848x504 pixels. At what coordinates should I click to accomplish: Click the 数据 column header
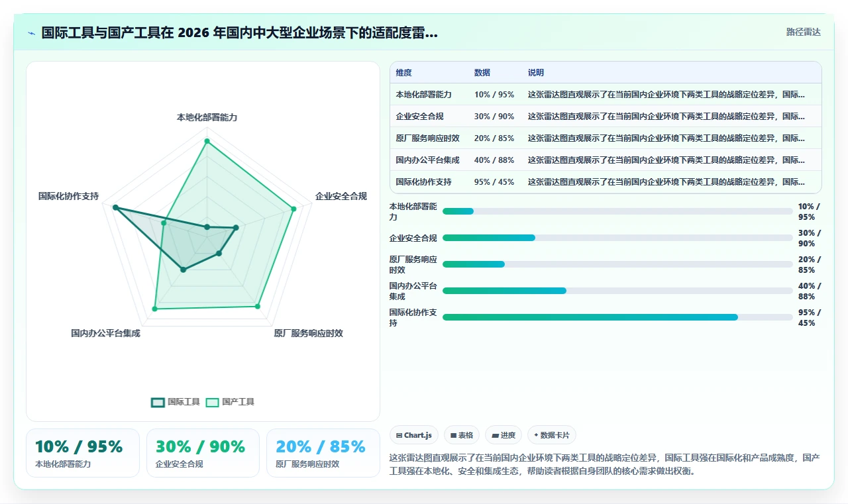click(x=482, y=73)
